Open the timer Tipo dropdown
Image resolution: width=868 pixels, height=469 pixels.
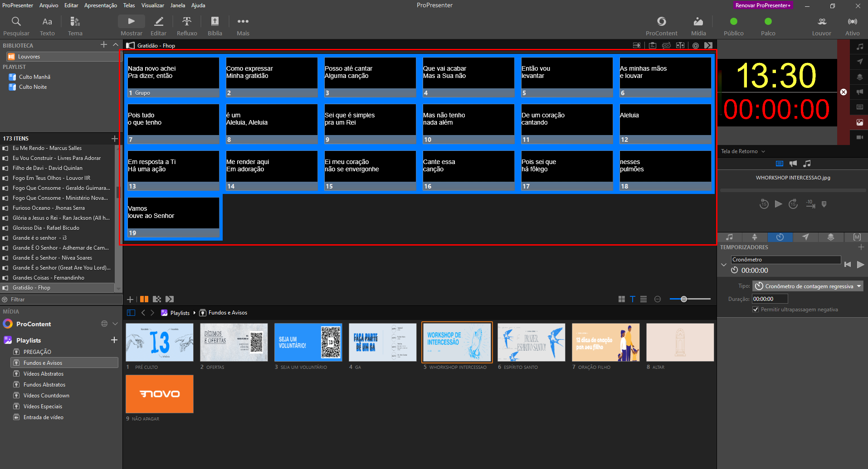808,286
